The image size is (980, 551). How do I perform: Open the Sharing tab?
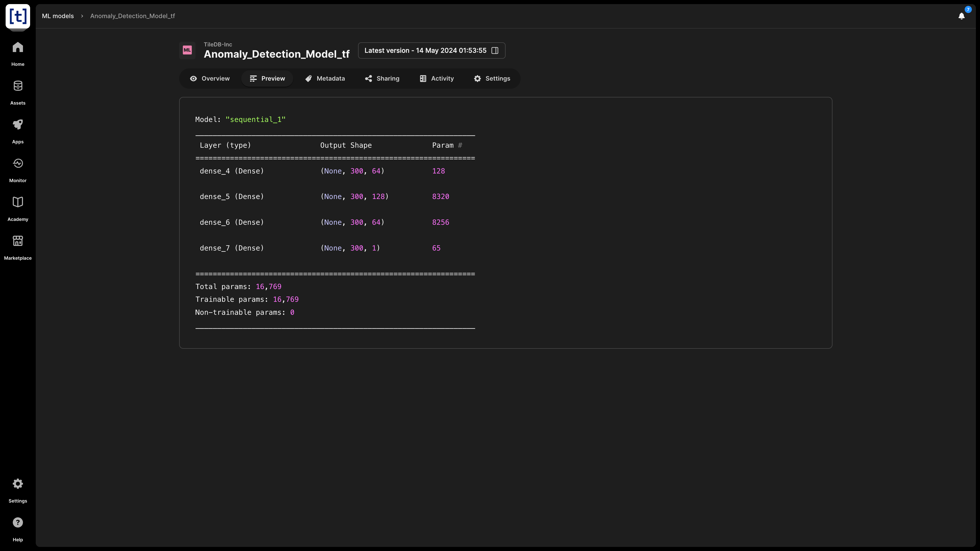(382, 79)
